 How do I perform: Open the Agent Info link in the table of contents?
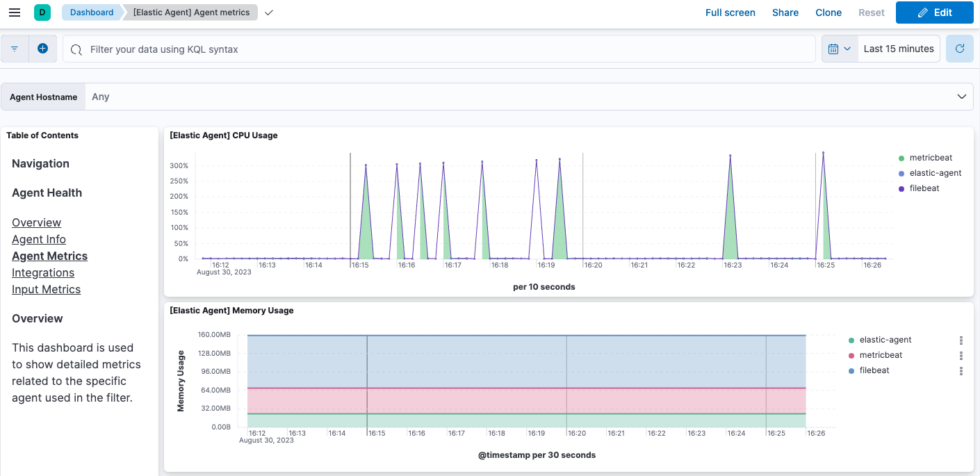pos(39,239)
